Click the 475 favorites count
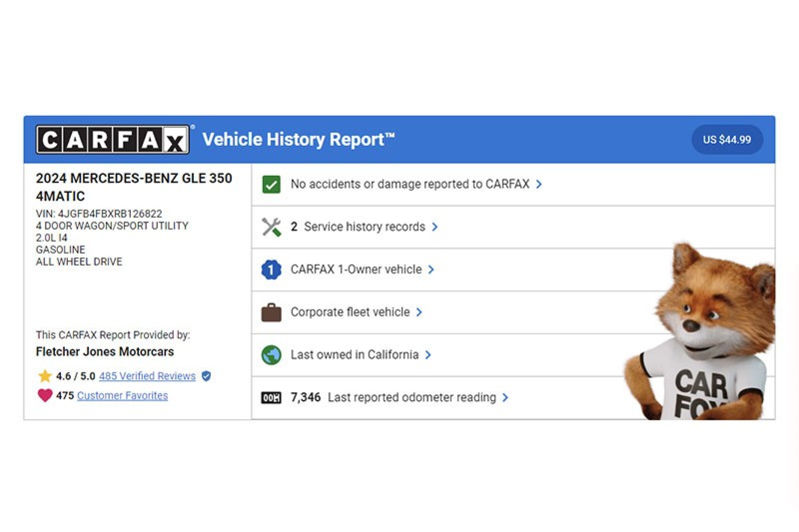The width and height of the screenshot is (799, 532). 65,396
